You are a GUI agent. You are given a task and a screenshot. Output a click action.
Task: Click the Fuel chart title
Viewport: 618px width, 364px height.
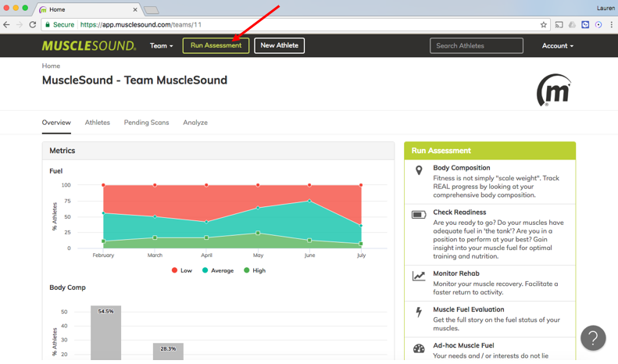pos(56,171)
